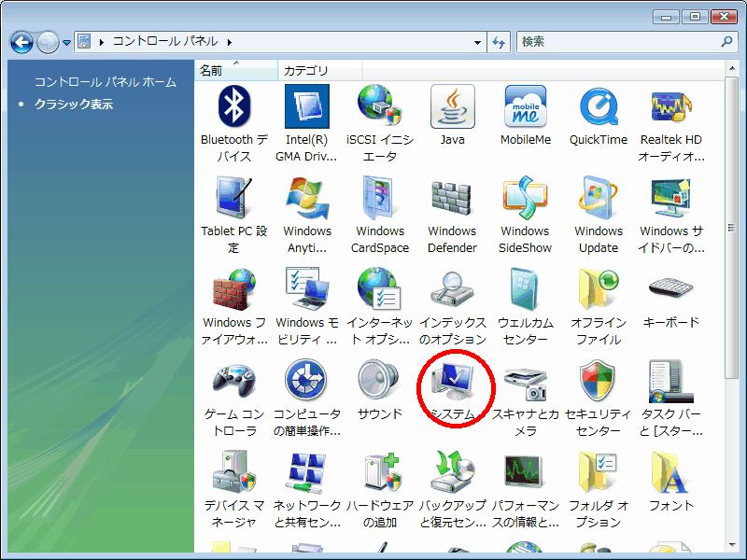Open Windows モビリティ センター
The image size is (747, 560).
(x=307, y=307)
